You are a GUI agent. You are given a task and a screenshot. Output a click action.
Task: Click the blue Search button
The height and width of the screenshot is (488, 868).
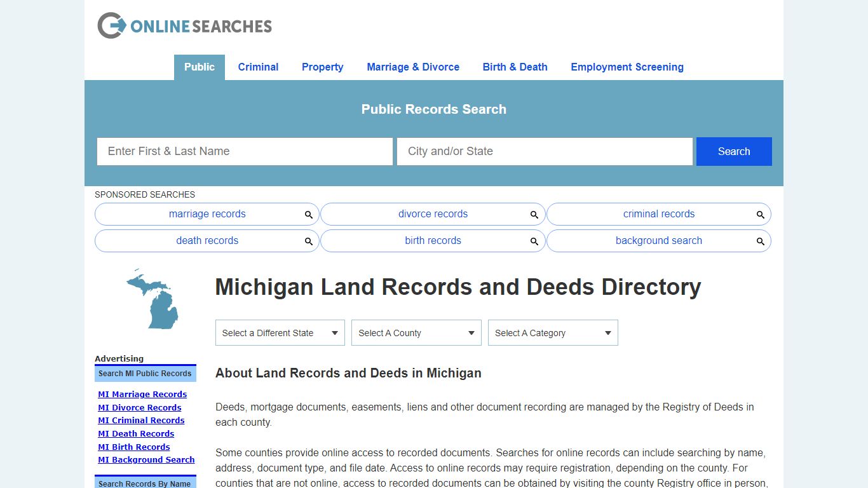[734, 151]
